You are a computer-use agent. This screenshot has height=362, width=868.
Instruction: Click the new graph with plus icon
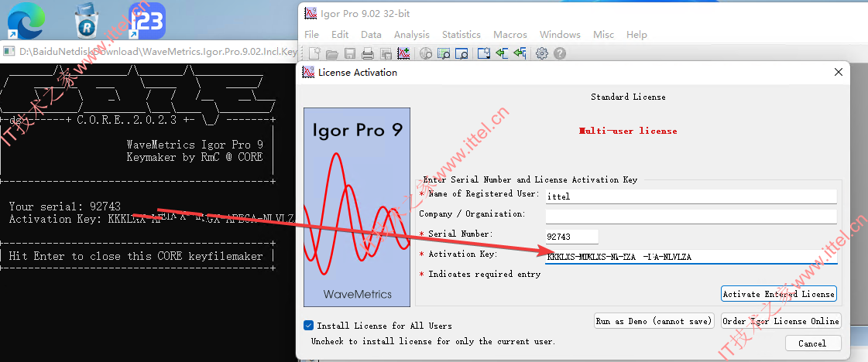tap(403, 53)
